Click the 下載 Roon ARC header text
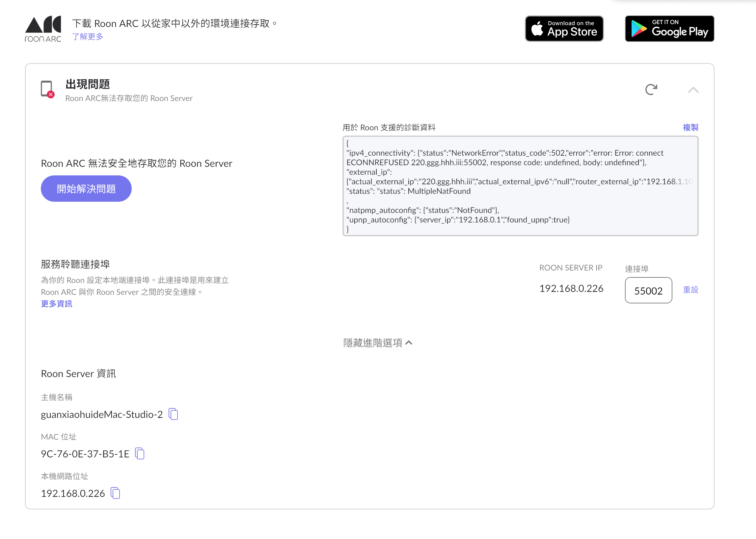The image size is (756, 539). (x=175, y=23)
